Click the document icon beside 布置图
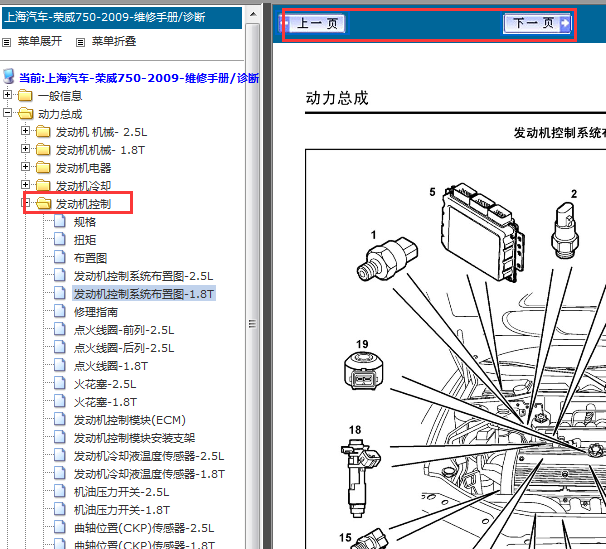 click(60, 257)
